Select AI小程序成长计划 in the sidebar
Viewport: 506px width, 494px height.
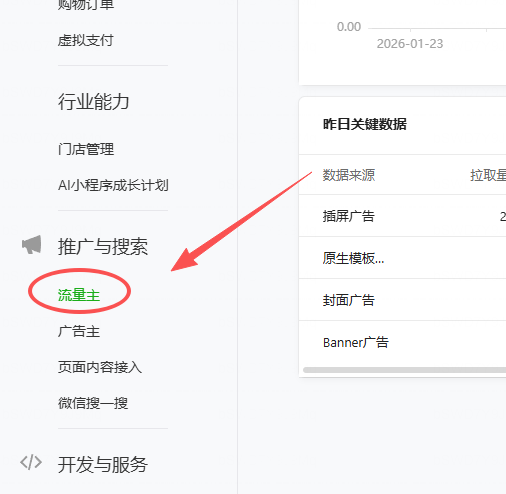click(113, 185)
